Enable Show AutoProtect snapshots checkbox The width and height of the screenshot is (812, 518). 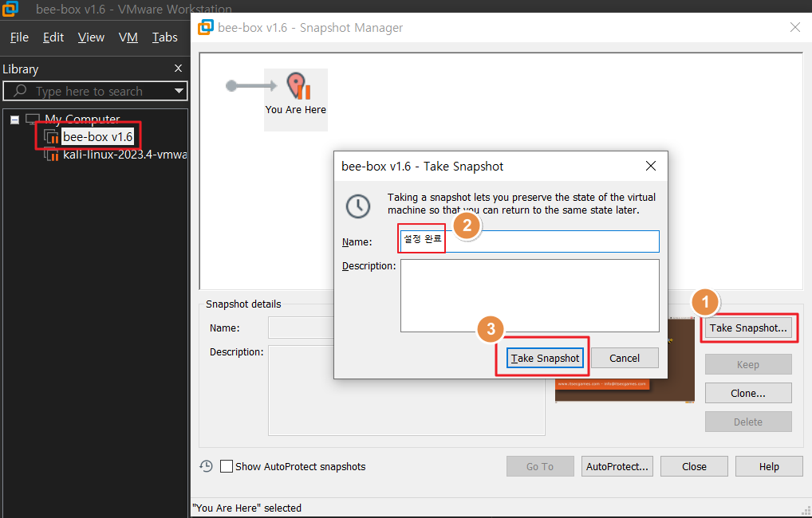click(227, 466)
